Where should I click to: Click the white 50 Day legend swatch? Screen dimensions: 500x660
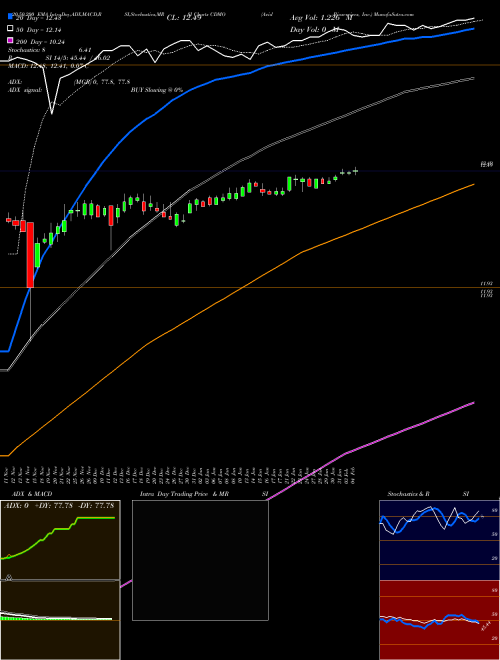10,29
